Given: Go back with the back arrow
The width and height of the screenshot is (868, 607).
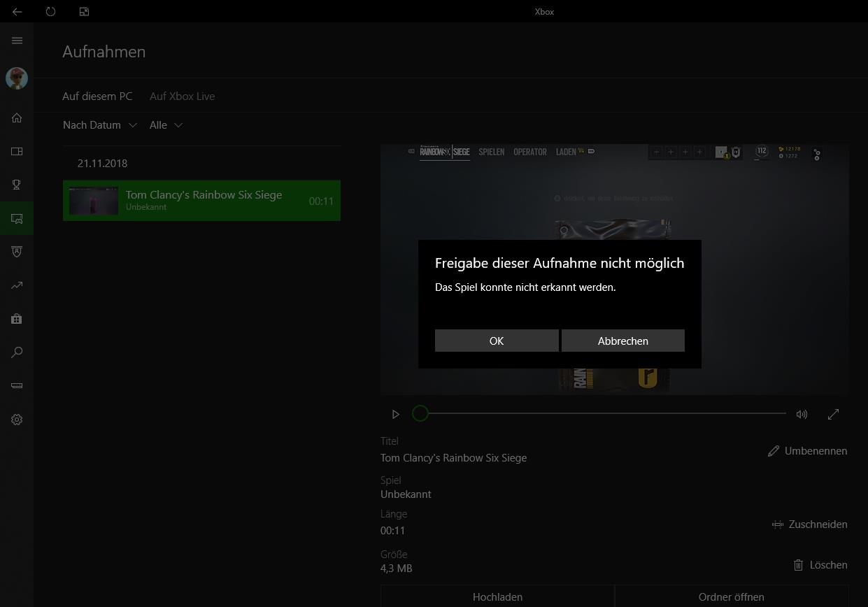Looking at the screenshot, I should pyautogui.click(x=17, y=12).
